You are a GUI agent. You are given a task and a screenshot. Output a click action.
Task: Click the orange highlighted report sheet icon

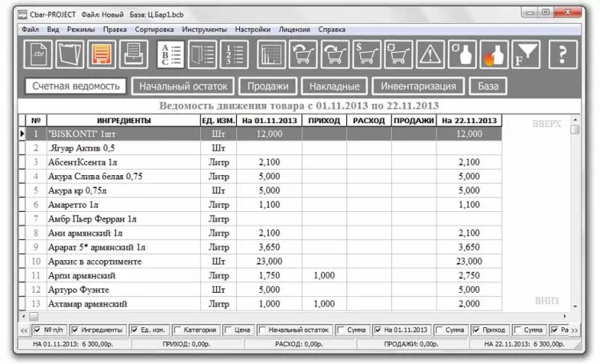coord(102,54)
